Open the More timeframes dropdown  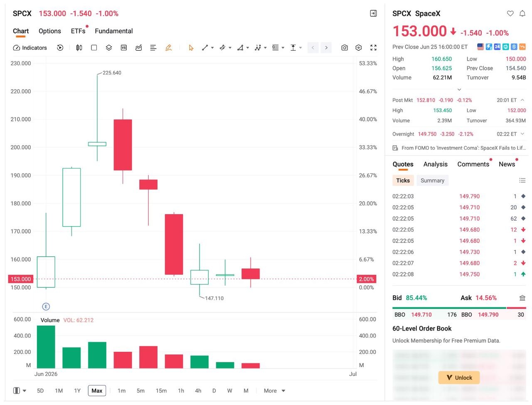click(274, 391)
